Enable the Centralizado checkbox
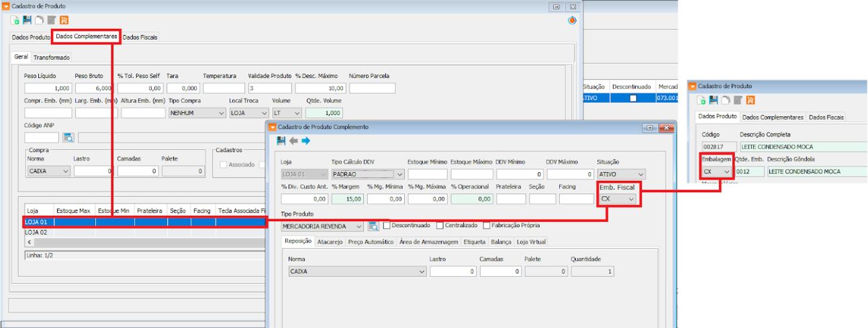The height and width of the screenshot is (328, 868). click(440, 225)
